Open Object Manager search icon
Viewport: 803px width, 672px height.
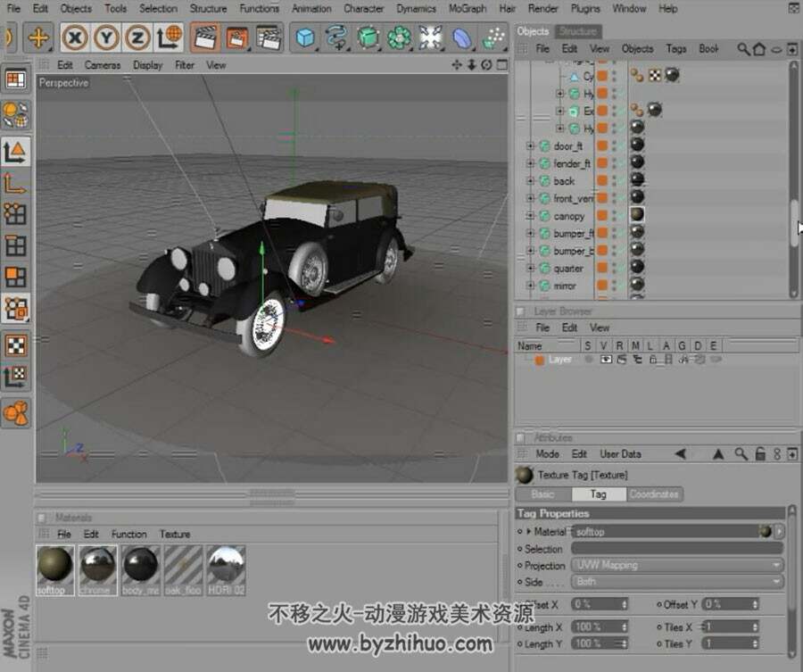(x=743, y=49)
